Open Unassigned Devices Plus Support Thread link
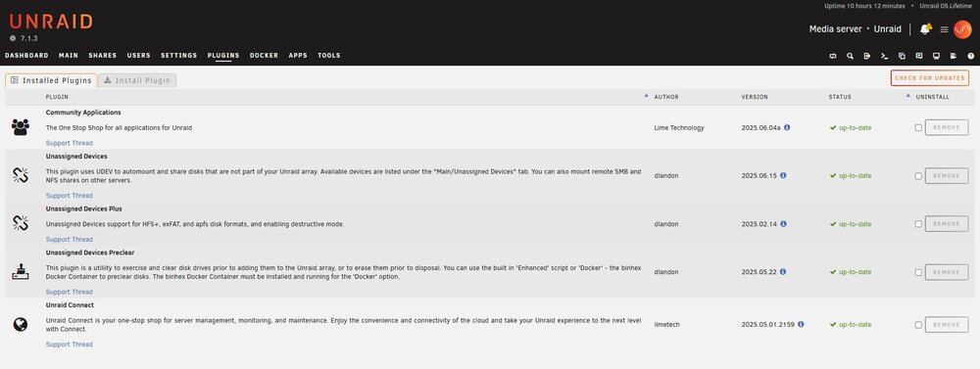980x369 pixels. (x=70, y=239)
